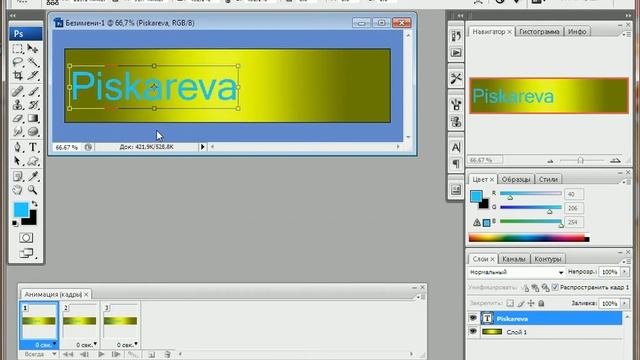This screenshot has width=640, height=360.
Task: Delete the selected animation frame
Action: click(x=167, y=354)
